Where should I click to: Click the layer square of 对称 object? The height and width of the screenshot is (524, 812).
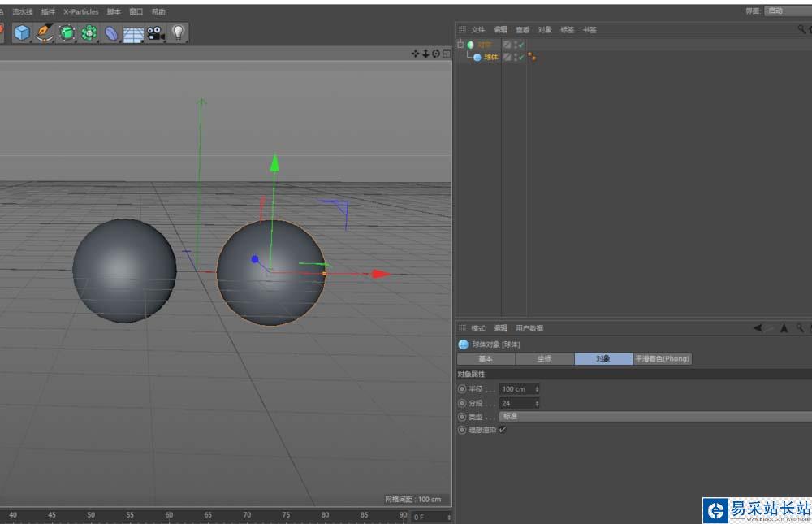point(507,45)
